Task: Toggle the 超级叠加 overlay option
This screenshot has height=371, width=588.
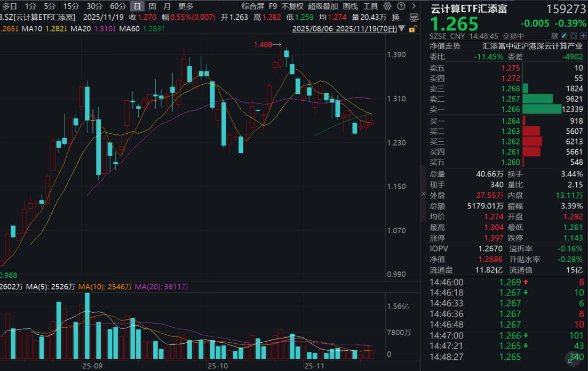Action: click(323, 6)
